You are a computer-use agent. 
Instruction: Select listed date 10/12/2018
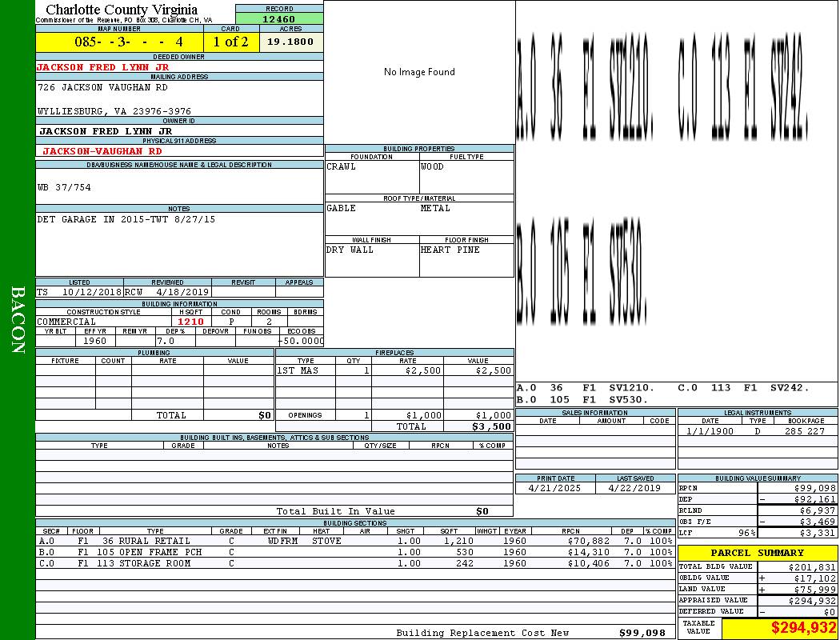coord(92,293)
